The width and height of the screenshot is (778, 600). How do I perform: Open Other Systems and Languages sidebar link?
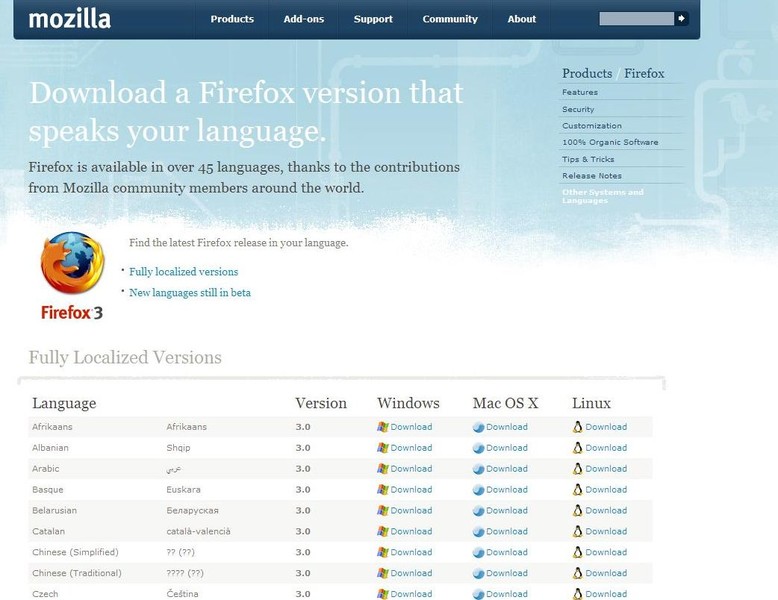pyautogui.click(x=603, y=196)
